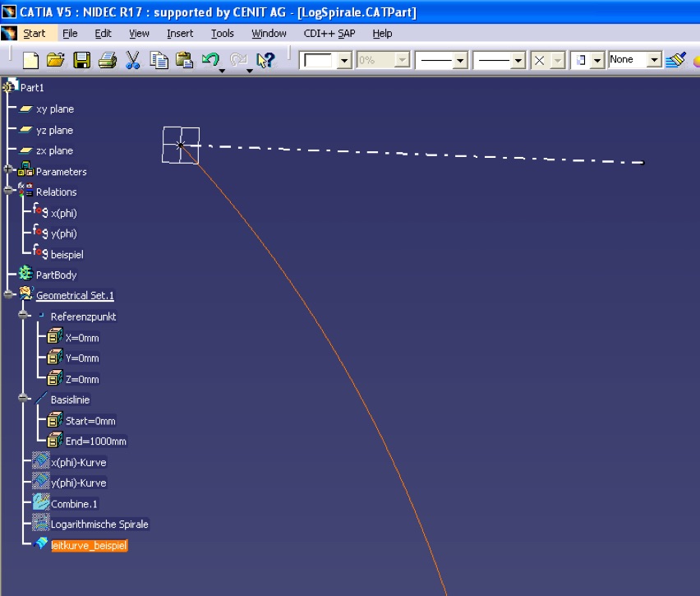700x596 pixels.
Task: Open the CDI++ SAP menu
Action: (x=329, y=33)
